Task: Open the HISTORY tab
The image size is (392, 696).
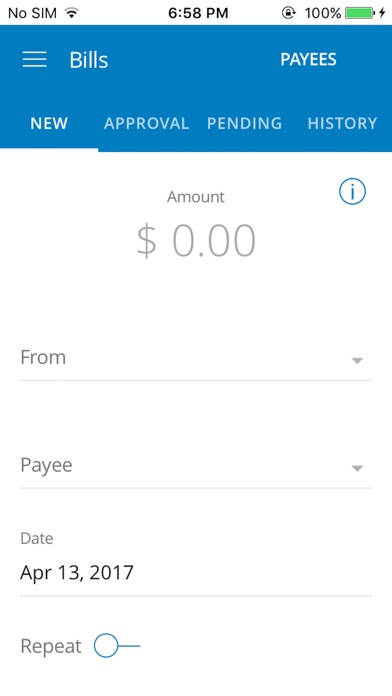Action: [342, 123]
